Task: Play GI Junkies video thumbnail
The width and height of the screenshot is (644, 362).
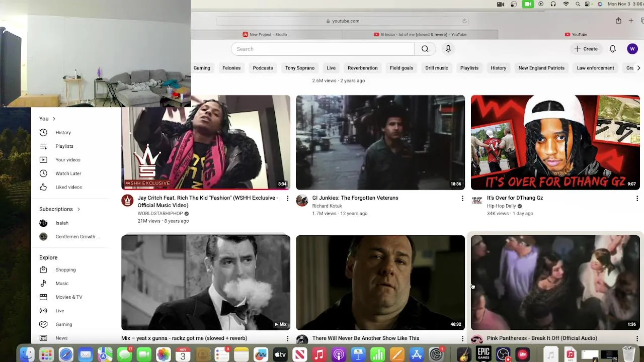Action: pos(380,142)
